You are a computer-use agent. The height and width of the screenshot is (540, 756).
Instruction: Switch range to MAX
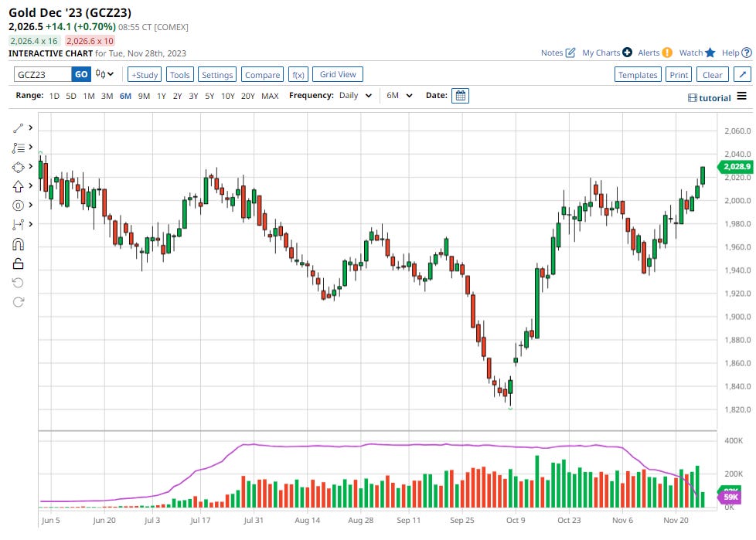coord(270,96)
